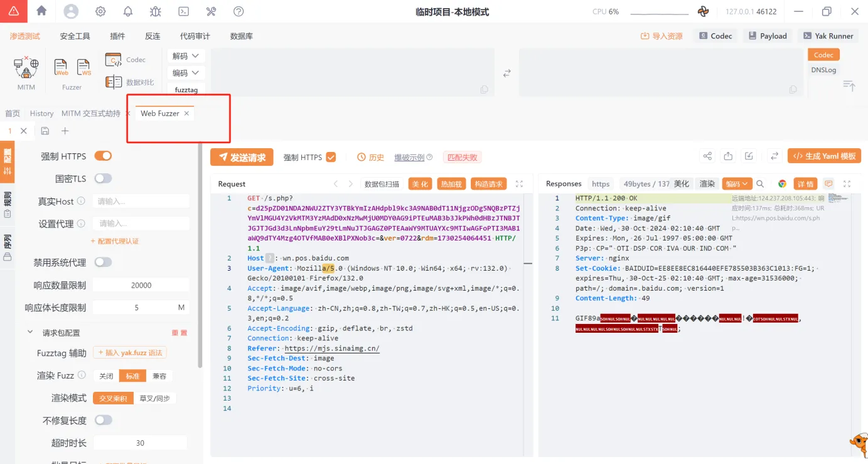Open settings gear in title bar
The height and width of the screenshot is (464, 868).
pos(100,11)
